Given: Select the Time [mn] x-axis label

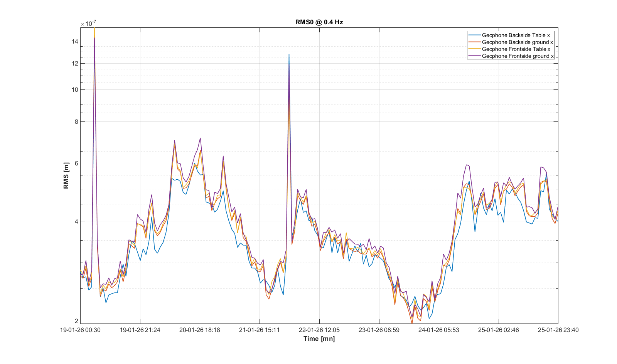Looking at the screenshot, I should 319,339.
